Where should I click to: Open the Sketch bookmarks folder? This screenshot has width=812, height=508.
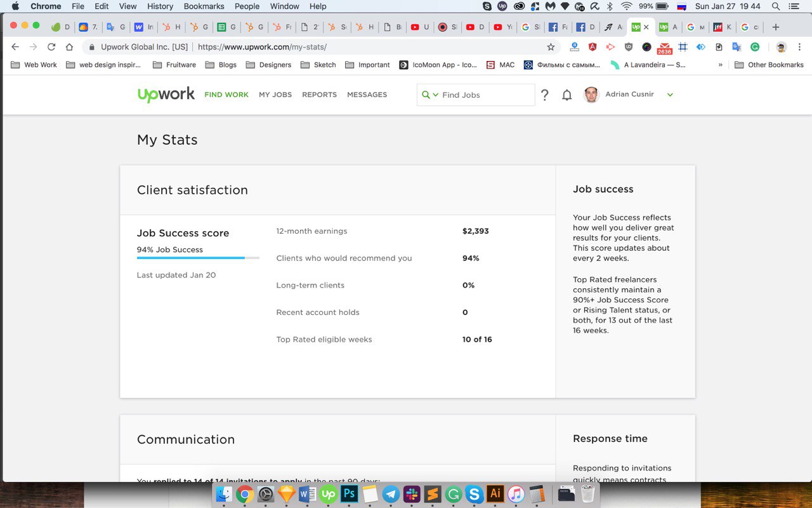pos(318,65)
